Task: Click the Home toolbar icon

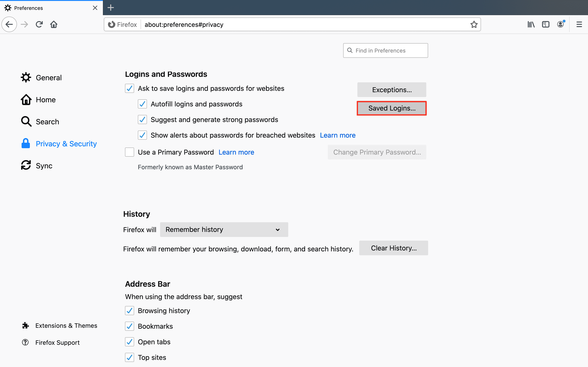Action: 54,24
